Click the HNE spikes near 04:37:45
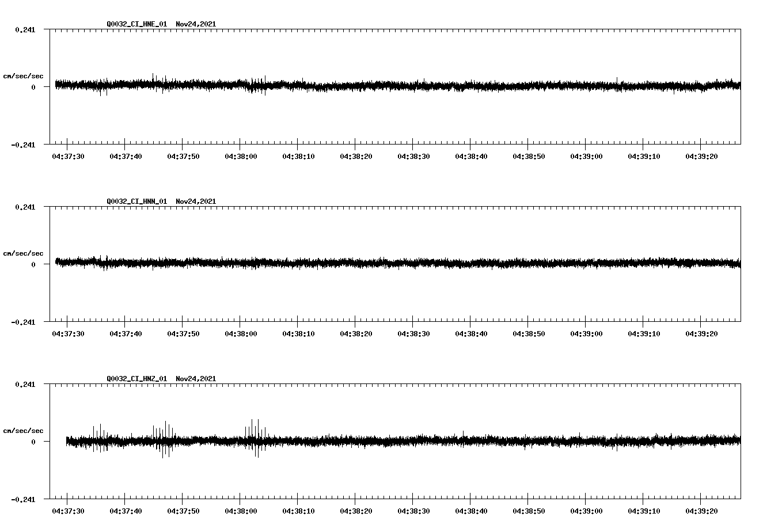 tap(160, 83)
